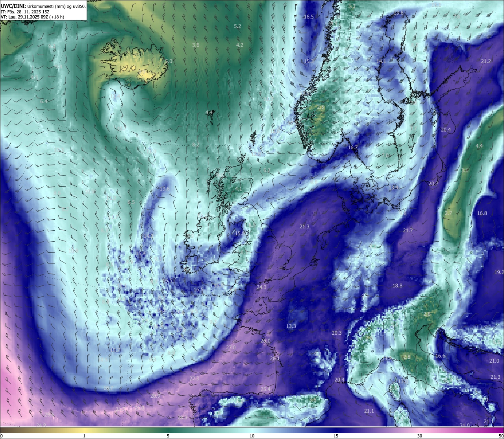Image resolution: width=504 pixels, height=439 pixels.
Task: Click the value 20.7 over the Baltic coast
Action: point(434,183)
